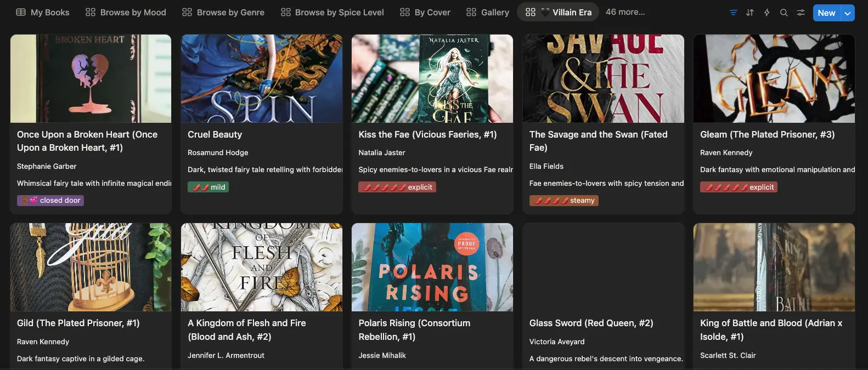
Task: Open Kiss the Fae cover thumbnail
Action: pos(432,78)
